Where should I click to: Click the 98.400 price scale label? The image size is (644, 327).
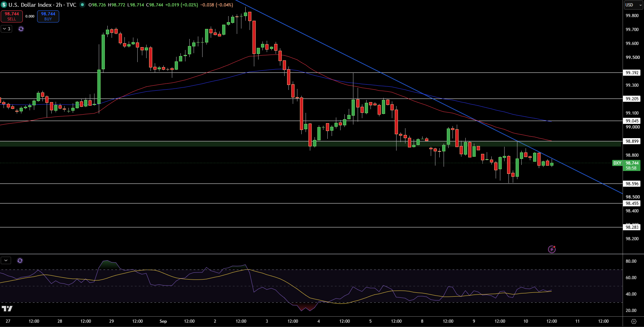click(632, 211)
